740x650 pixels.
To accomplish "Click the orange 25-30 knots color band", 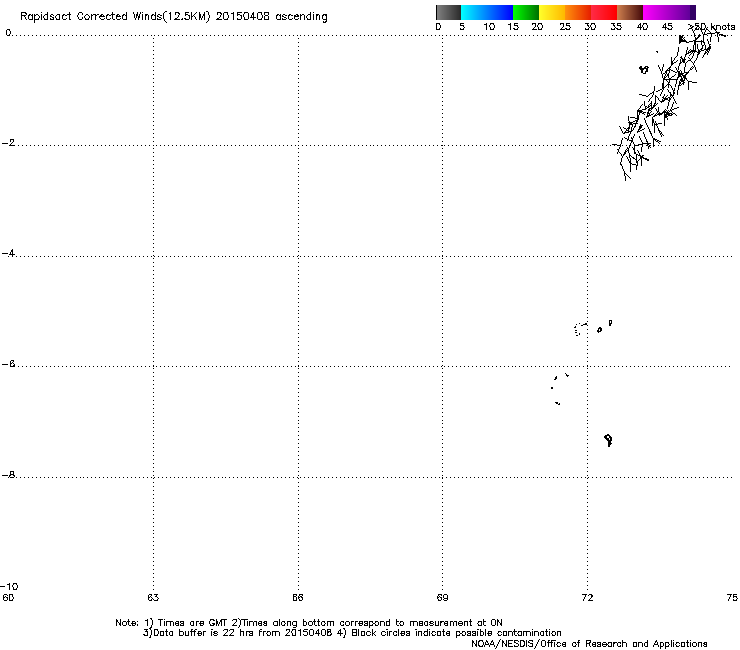I will click(x=578, y=12).
